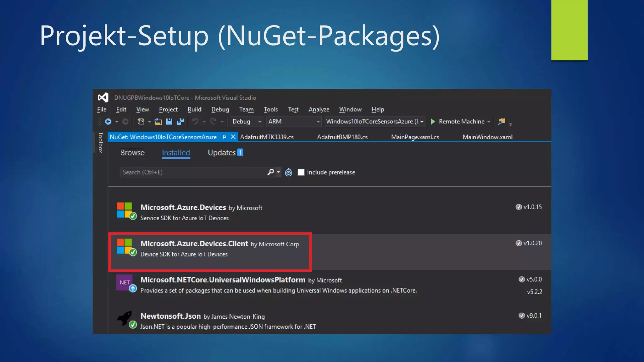
Task: Click the Visual Studio logo icon
Action: pyautogui.click(x=103, y=97)
